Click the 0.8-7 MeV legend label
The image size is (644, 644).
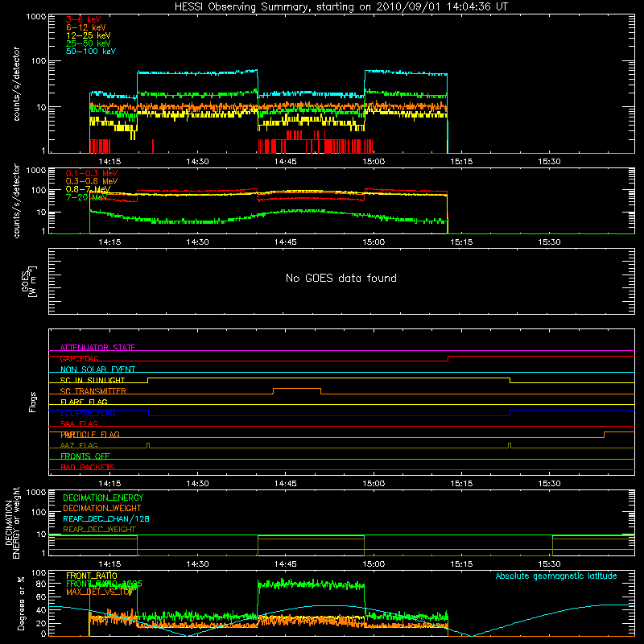pos(89,189)
